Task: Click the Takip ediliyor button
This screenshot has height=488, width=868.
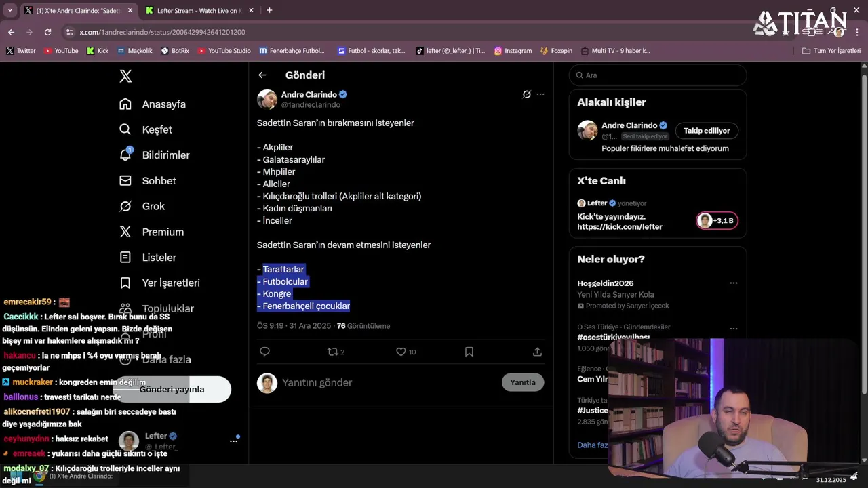Action: [707, 131]
